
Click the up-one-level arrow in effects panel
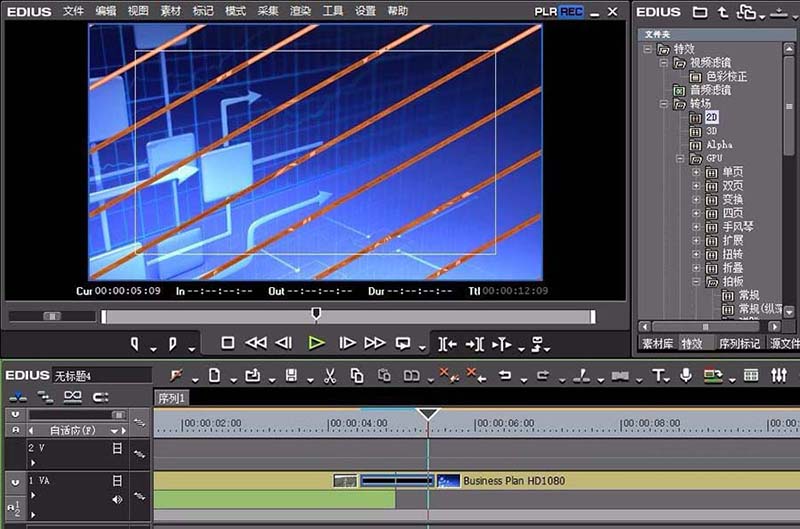coord(723,12)
